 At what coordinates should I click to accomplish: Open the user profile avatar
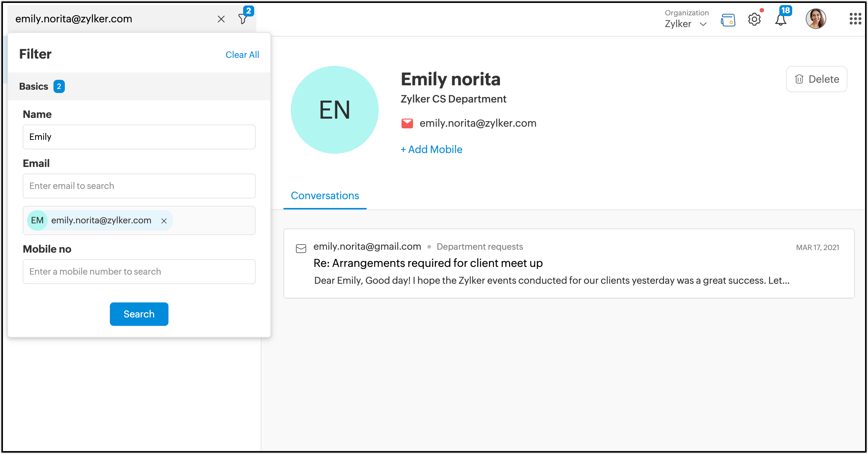point(816,19)
